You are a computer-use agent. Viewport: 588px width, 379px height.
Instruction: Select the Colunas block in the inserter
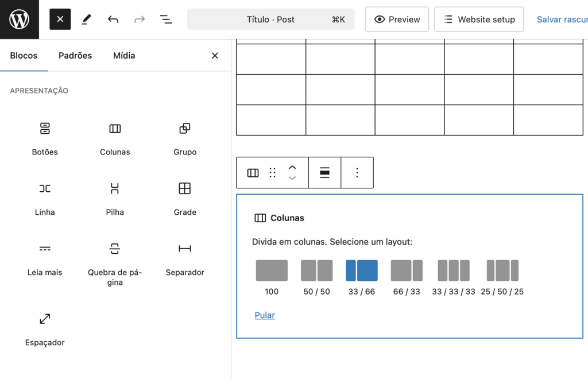pyautogui.click(x=114, y=138)
